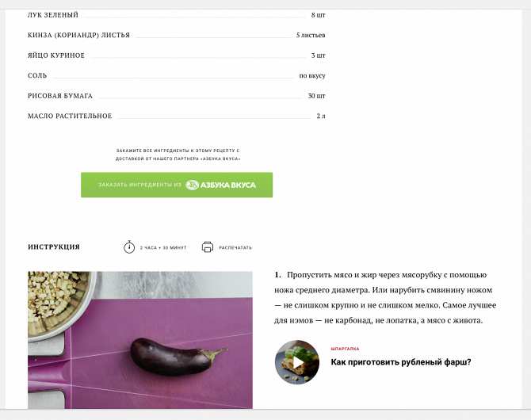Image resolution: width=531 pixels, height=420 pixels.
Task: Click the Азбука Вкуса logo icon
Action: (192, 185)
